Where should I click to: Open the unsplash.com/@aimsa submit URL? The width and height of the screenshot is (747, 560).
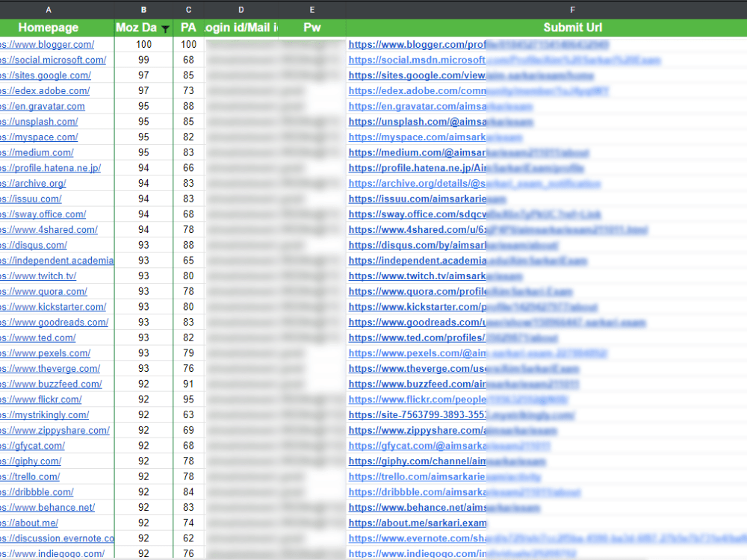(x=441, y=122)
